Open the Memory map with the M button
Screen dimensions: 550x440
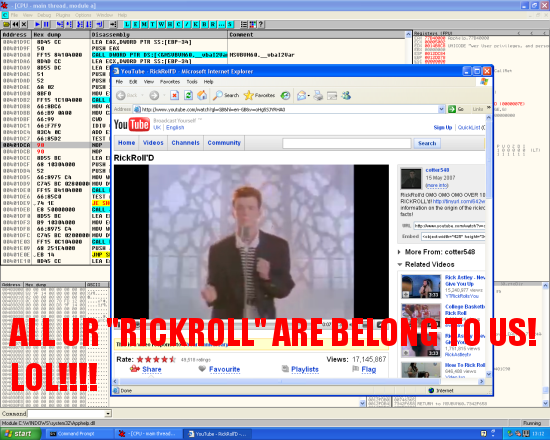(x=144, y=24)
